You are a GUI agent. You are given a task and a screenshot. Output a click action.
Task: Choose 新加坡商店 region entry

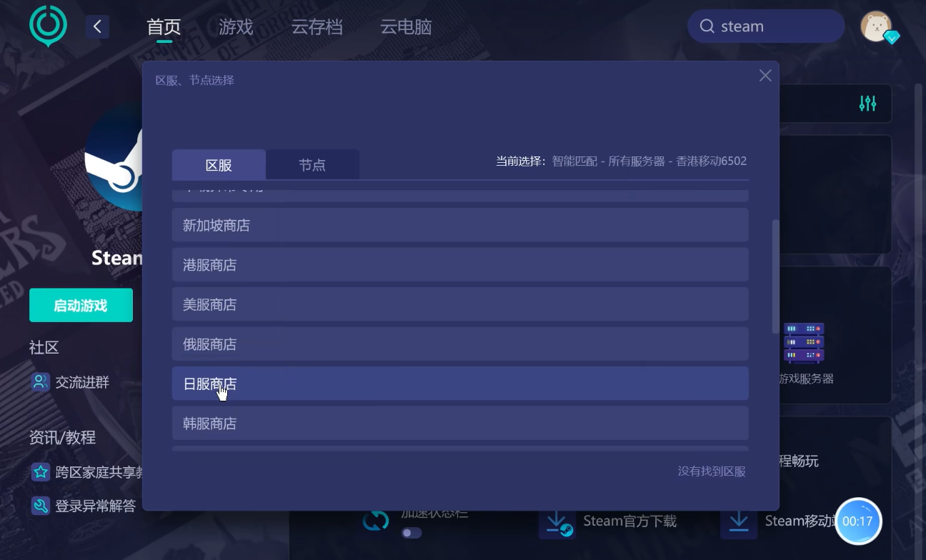[x=460, y=225]
